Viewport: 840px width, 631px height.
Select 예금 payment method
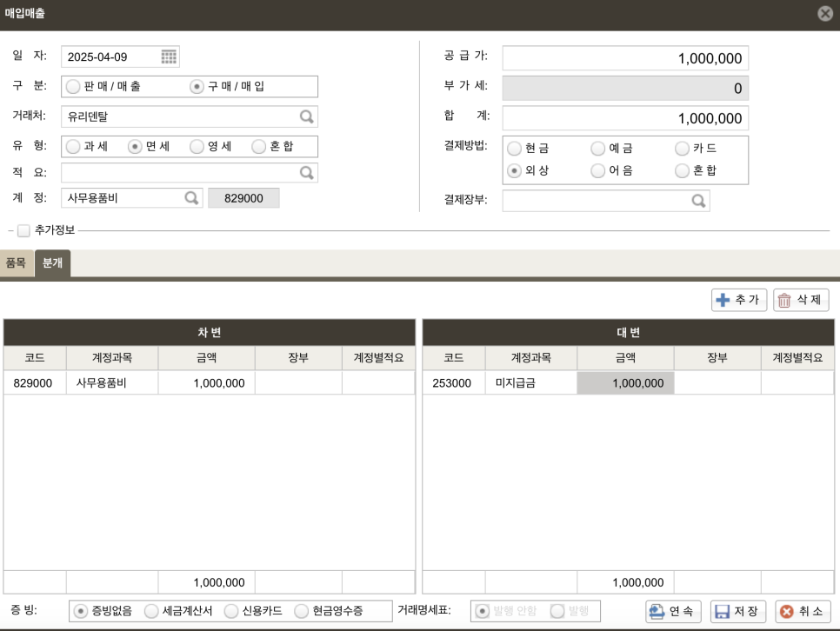[598, 149]
